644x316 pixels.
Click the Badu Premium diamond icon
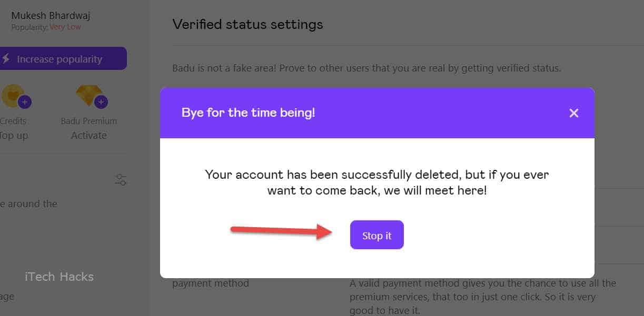pos(87,94)
